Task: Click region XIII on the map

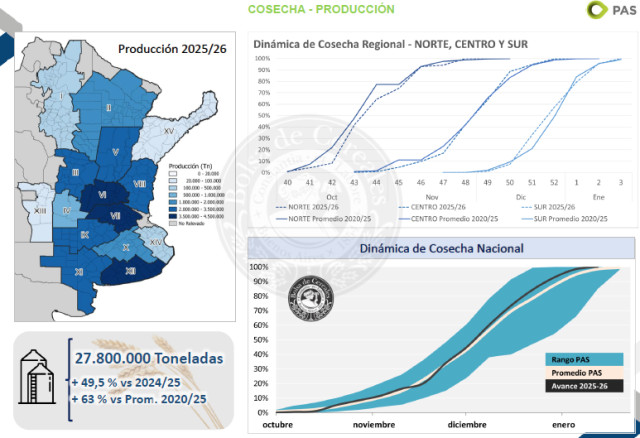Action: 40,211
